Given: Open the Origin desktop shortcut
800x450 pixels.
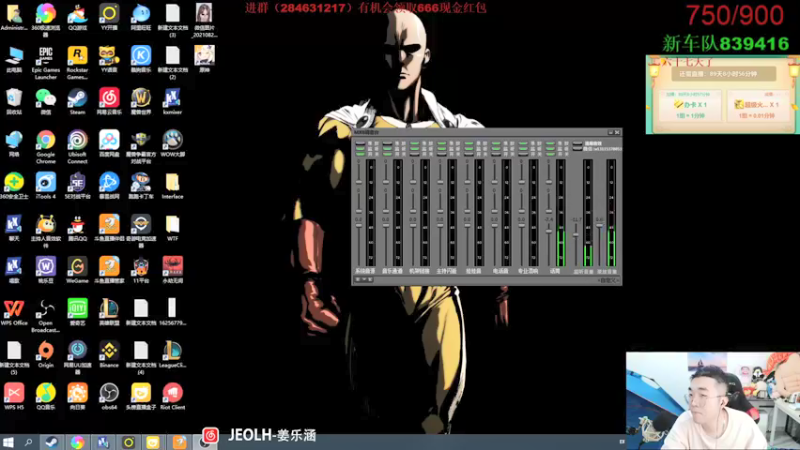Looking at the screenshot, I should point(45,355).
